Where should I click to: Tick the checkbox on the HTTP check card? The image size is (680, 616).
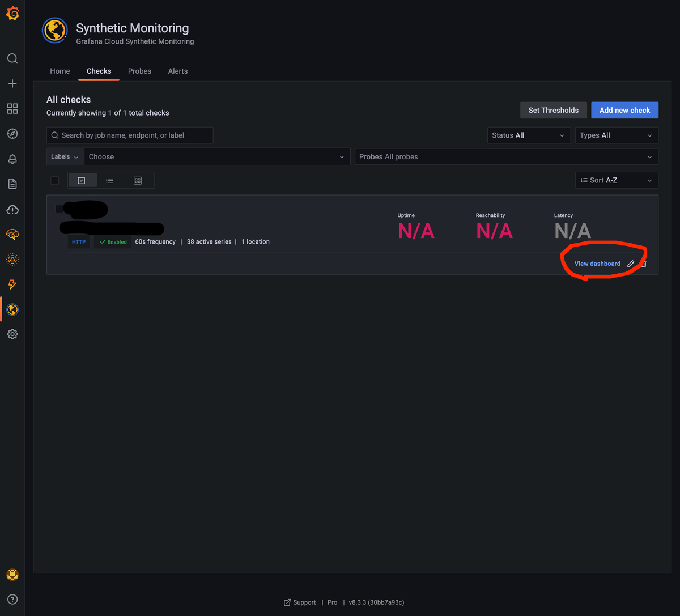59,209
